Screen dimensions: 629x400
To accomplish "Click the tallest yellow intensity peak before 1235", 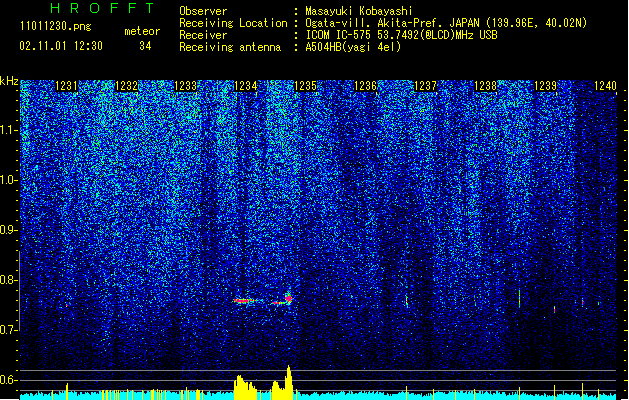I will coord(289,381).
